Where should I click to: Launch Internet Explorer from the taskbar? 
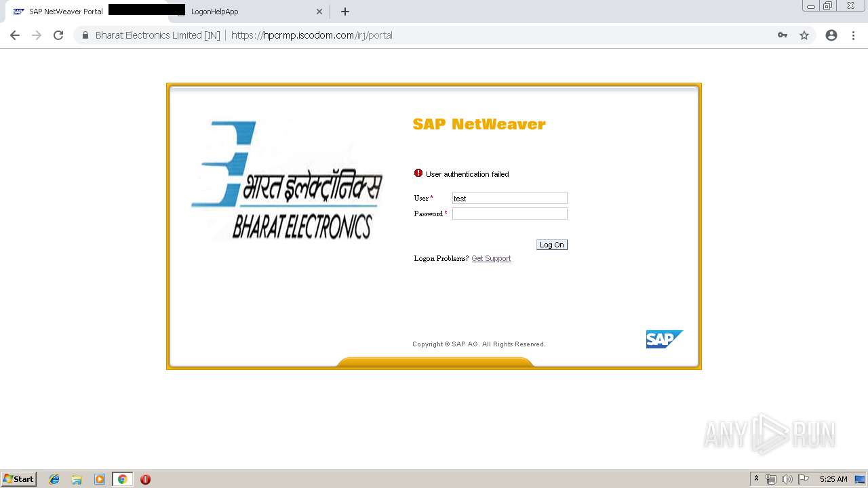tap(54, 479)
